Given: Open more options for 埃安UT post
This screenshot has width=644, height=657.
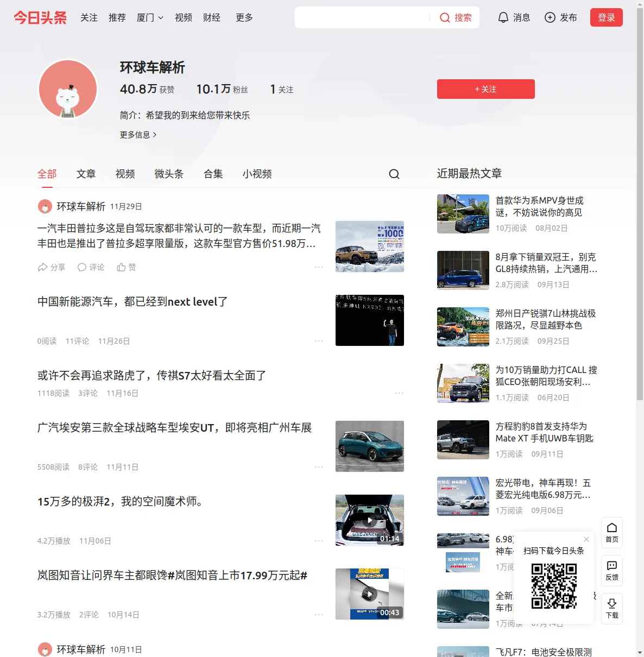Looking at the screenshot, I should (x=319, y=467).
